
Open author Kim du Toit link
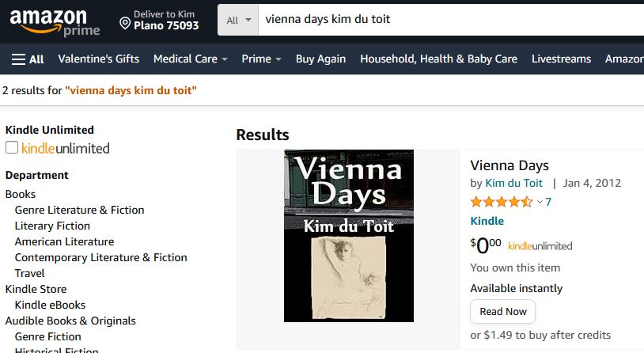513,184
